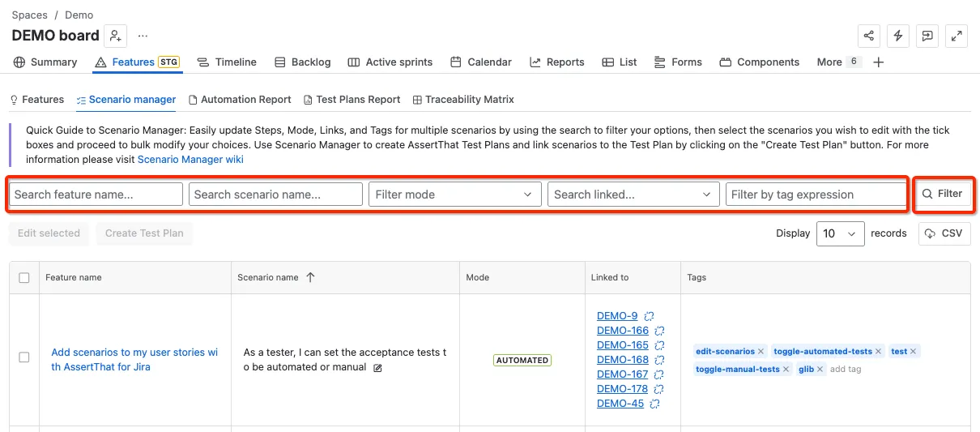Click the Filter by tag expression field
Image resolution: width=980 pixels, height=432 pixels.
(816, 195)
